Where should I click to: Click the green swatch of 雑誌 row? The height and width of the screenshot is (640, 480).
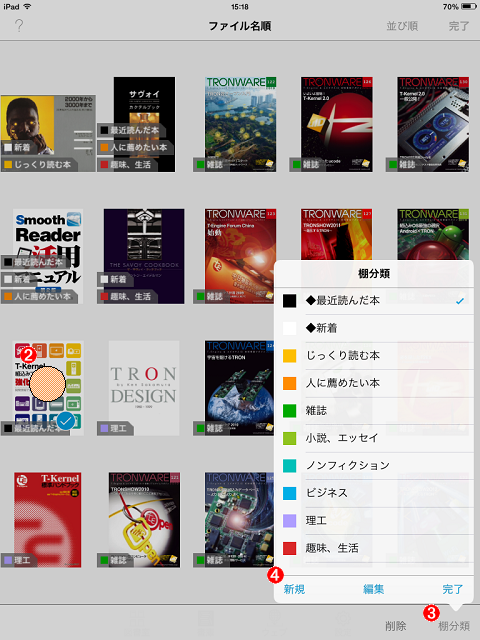(x=289, y=411)
